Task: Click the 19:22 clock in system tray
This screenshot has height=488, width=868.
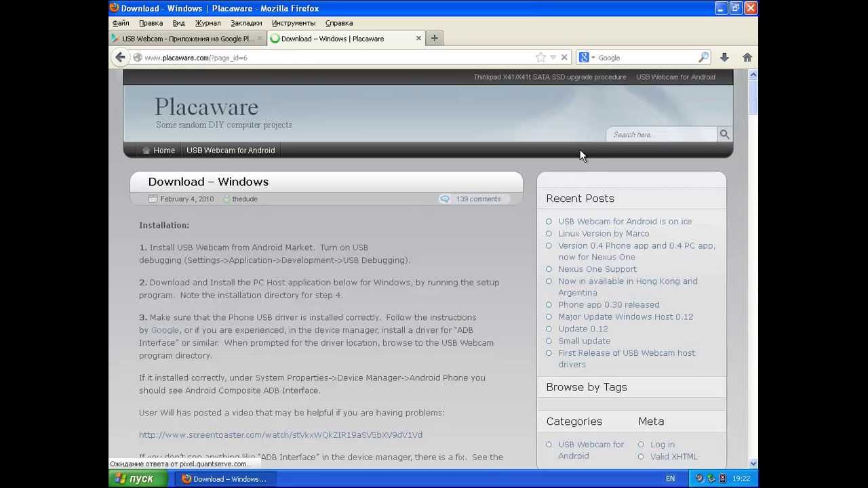Action: coord(742,479)
